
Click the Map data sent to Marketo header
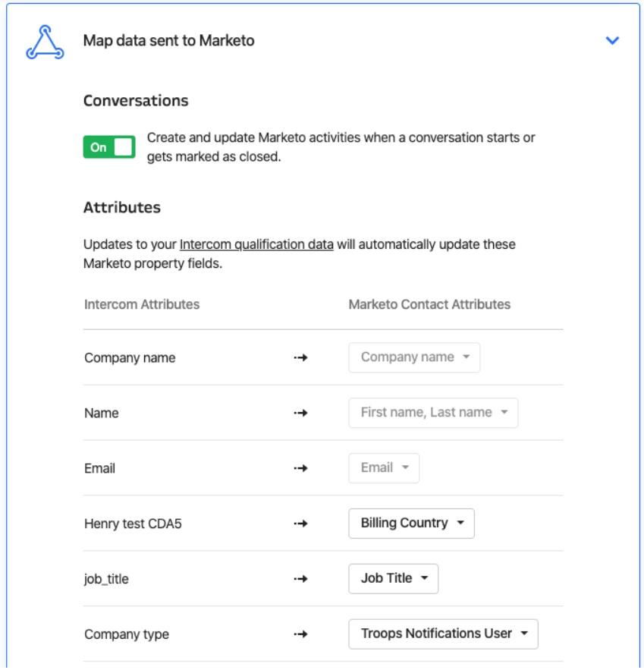coord(168,40)
